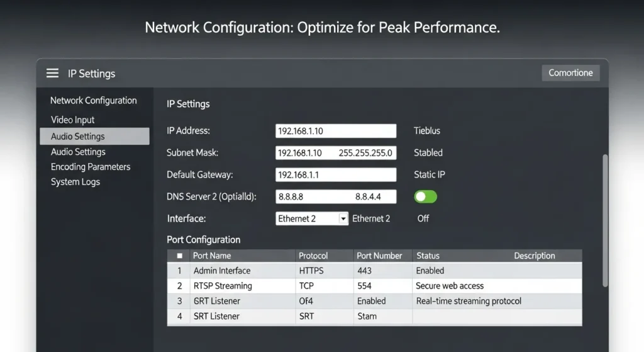The height and width of the screenshot is (352, 644).
Task: Focus the Default Gateway field
Action: pyautogui.click(x=336, y=175)
